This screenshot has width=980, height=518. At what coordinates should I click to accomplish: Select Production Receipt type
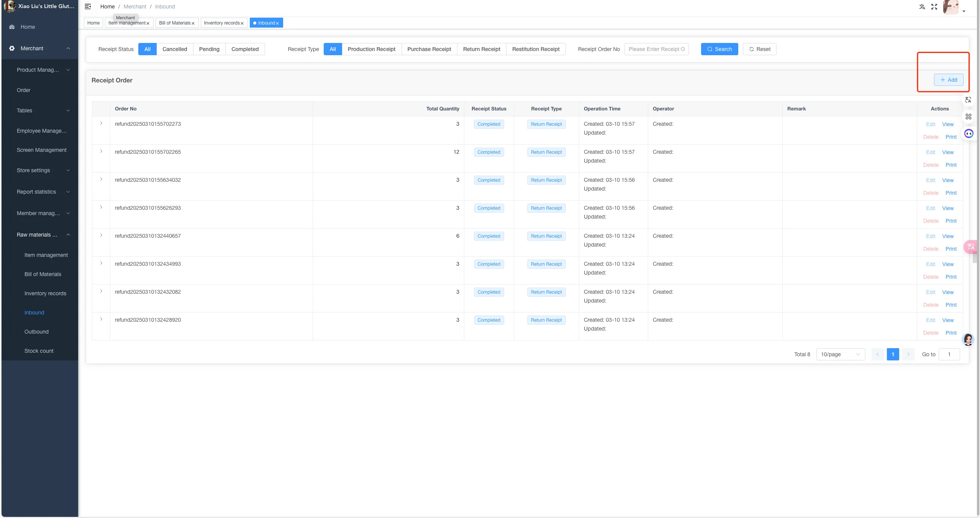point(372,49)
